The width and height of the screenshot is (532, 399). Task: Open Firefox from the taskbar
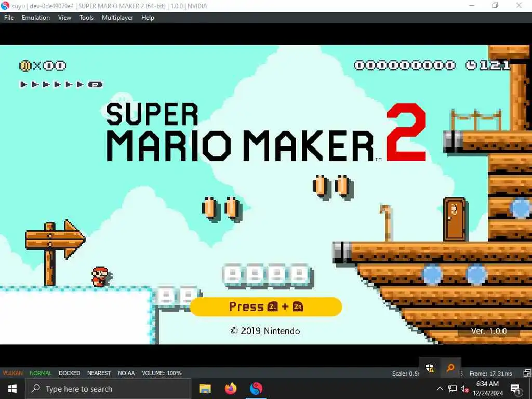click(231, 389)
